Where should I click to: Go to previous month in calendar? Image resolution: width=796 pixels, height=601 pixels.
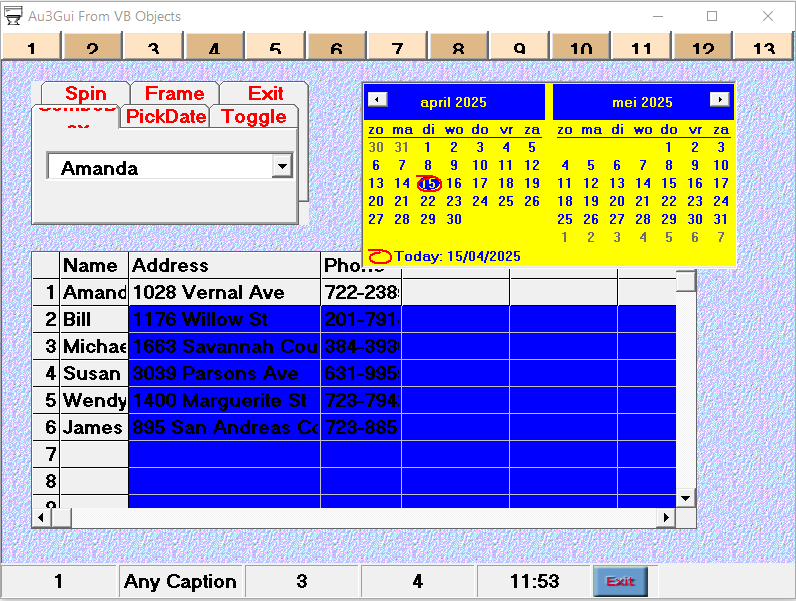pos(377,99)
